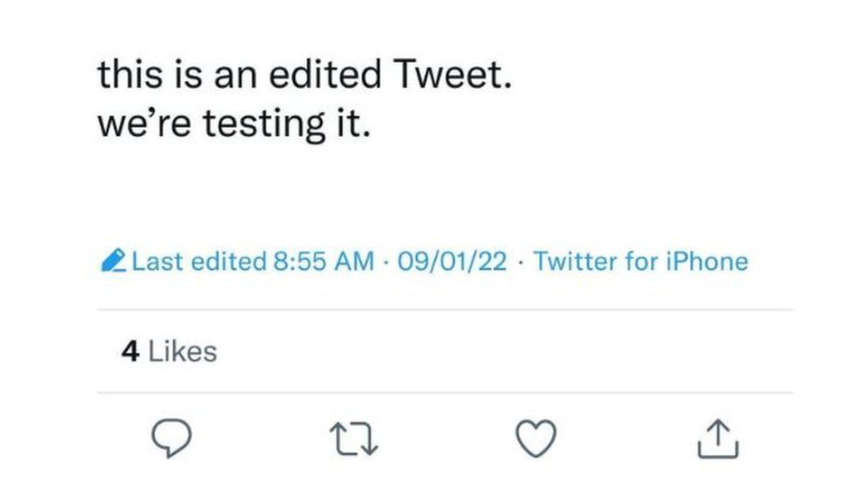Open the 'Twitter for iPhone' source link
The image size is (845, 504).
641,262
